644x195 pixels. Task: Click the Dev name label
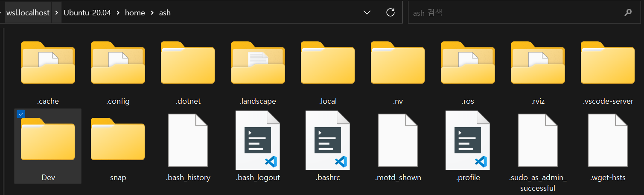(x=48, y=177)
